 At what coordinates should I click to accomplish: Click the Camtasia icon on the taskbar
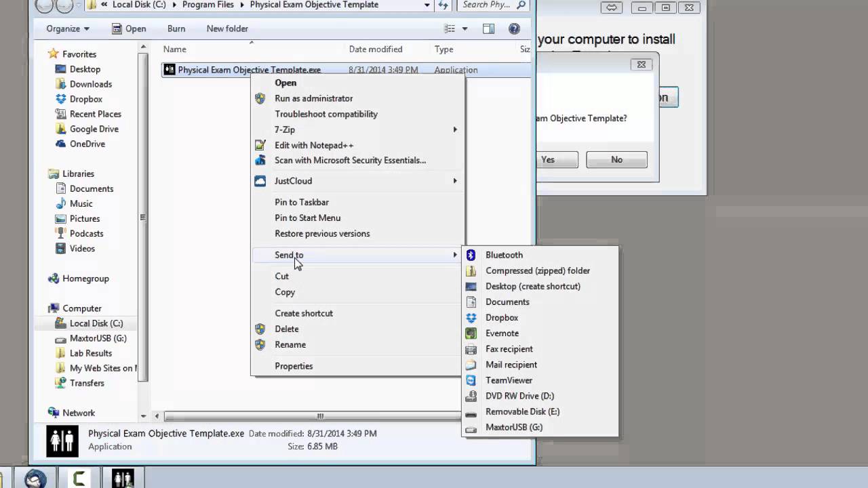pyautogui.click(x=79, y=479)
